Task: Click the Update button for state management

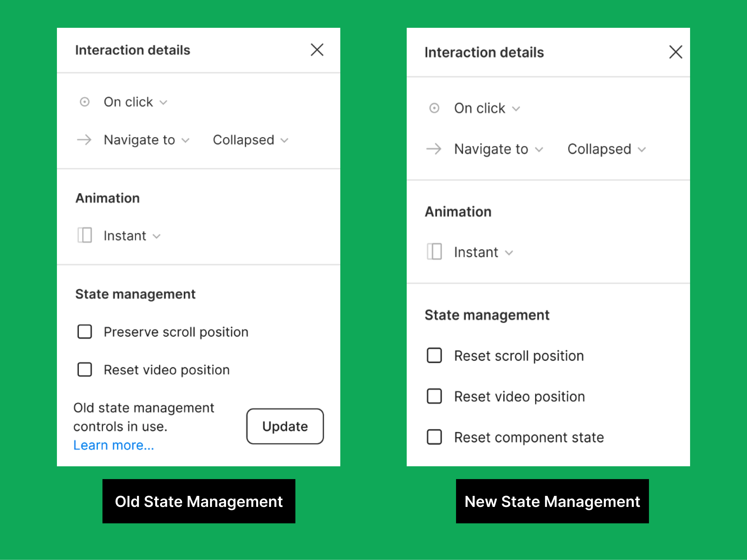Action: point(285,426)
